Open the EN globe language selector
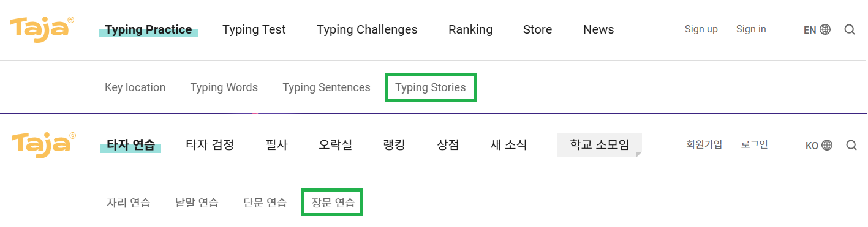Screen dimensions: 868x227 point(817,29)
